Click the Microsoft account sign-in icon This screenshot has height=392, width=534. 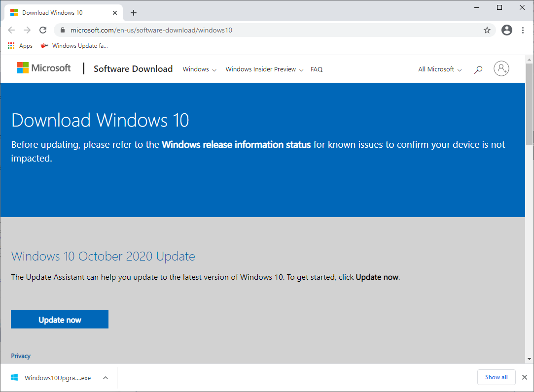tap(501, 69)
